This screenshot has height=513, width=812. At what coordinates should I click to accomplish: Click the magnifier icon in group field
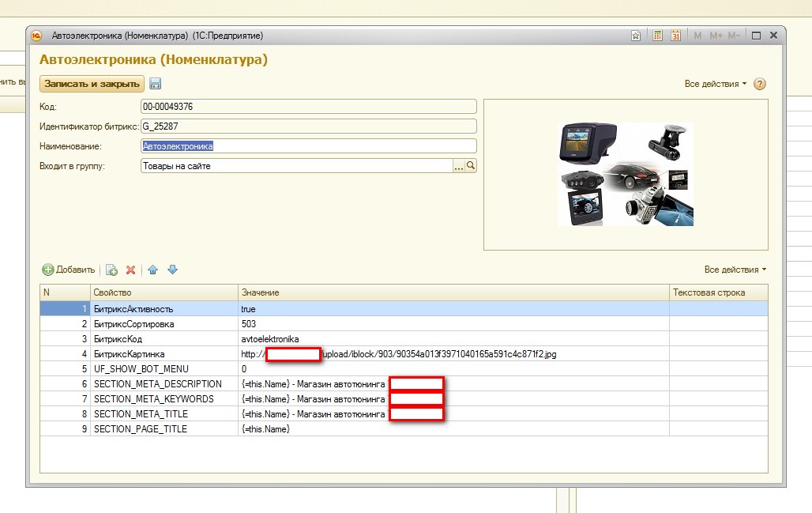471,166
